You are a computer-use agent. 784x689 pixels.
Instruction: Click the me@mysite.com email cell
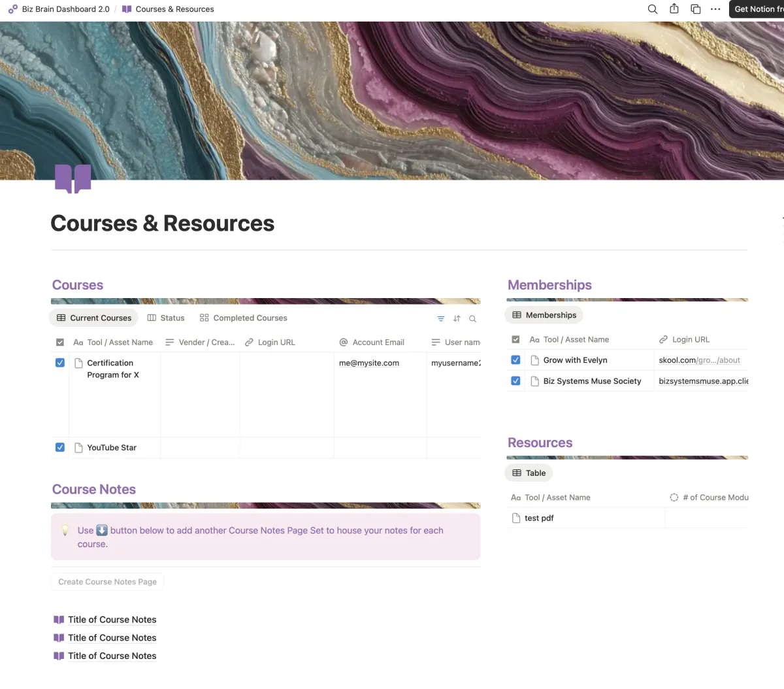[x=369, y=363]
